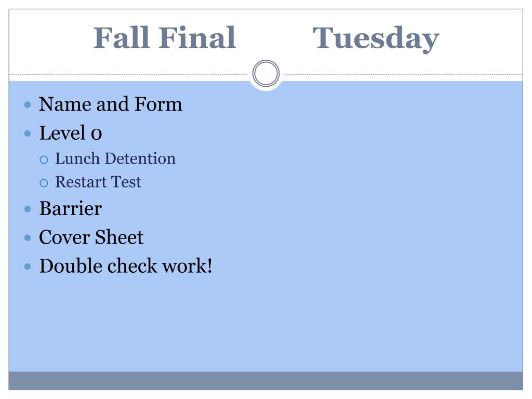Click the Double check work! text
532x399 pixels.
(x=126, y=265)
